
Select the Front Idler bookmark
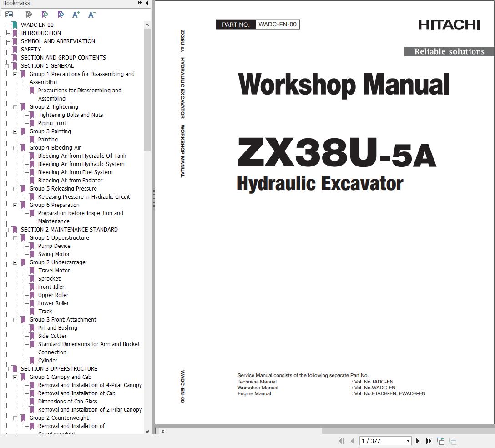[x=51, y=287]
